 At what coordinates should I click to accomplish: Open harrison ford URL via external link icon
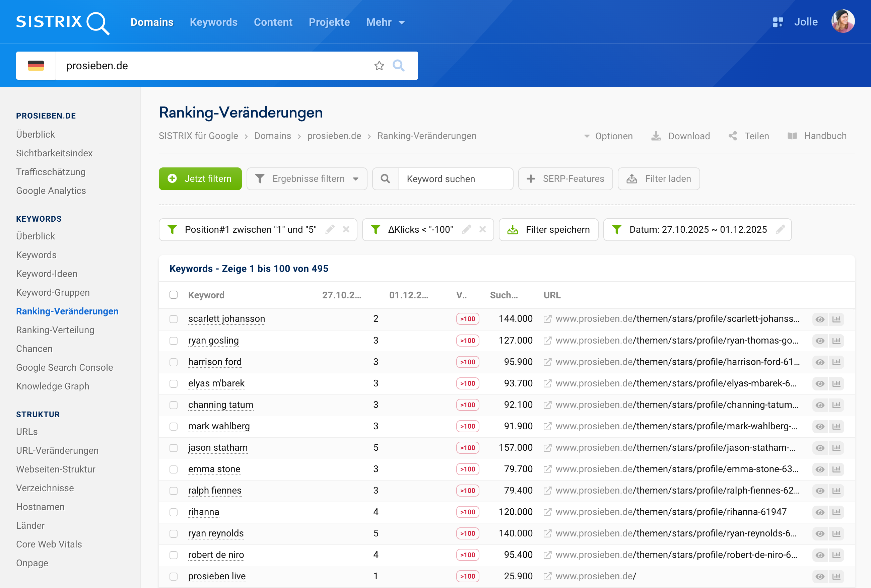548,362
